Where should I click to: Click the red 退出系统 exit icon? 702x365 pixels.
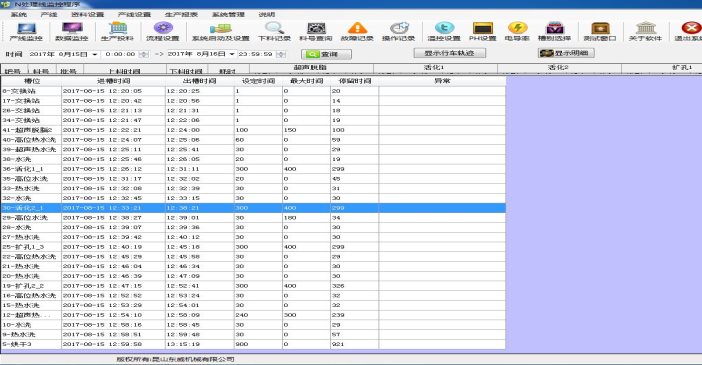(x=690, y=32)
